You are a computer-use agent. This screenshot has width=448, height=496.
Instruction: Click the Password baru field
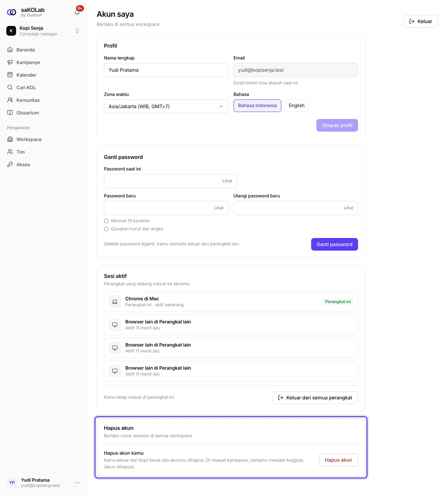pos(166,208)
